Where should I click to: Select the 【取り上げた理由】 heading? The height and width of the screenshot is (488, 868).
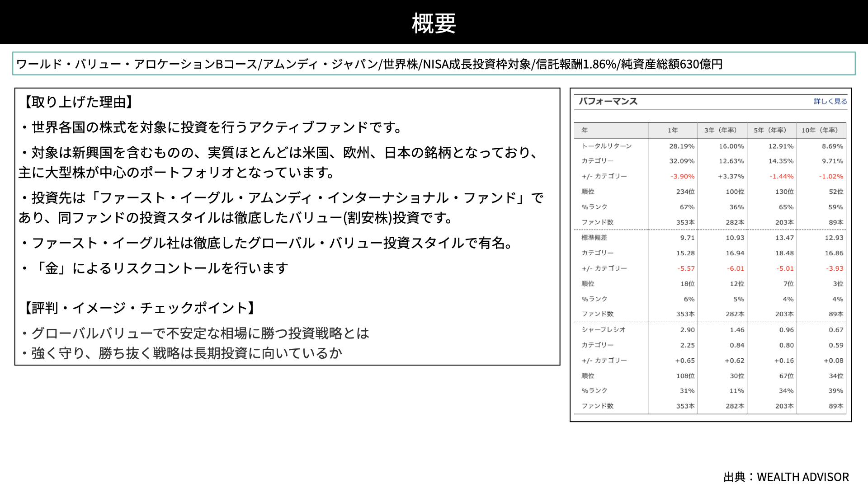[x=79, y=102]
